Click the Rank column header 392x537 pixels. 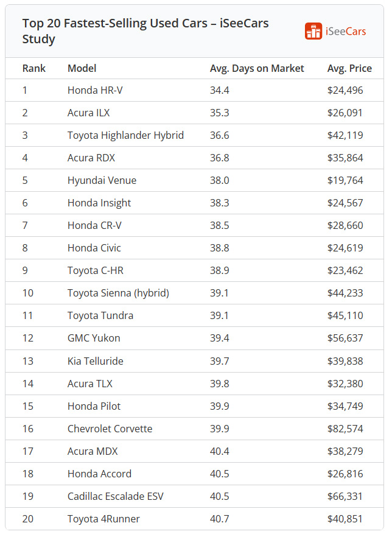[x=34, y=68]
